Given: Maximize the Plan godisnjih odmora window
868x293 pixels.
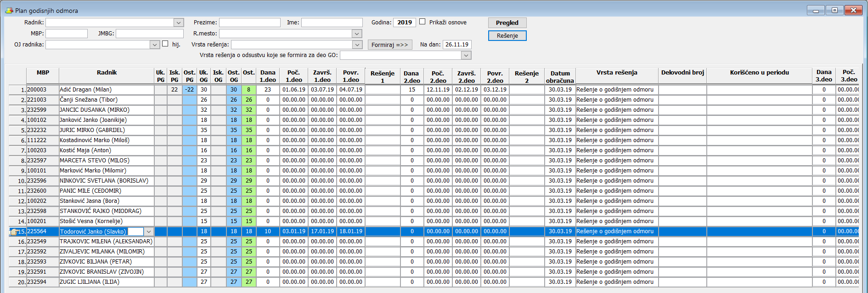Looking at the screenshot, I should click(834, 10).
